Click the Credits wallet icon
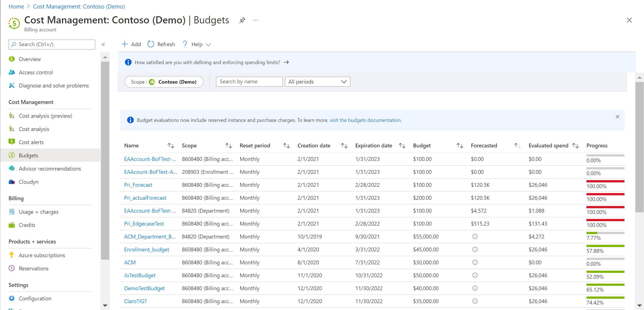Image resolution: width=644 pixels, height=310 pixels. point(12,225)
